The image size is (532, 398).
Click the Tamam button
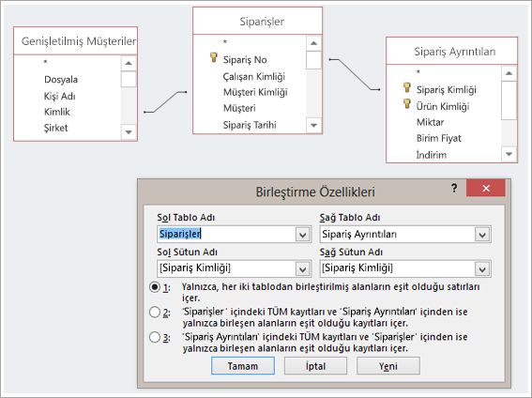point(243,366)
